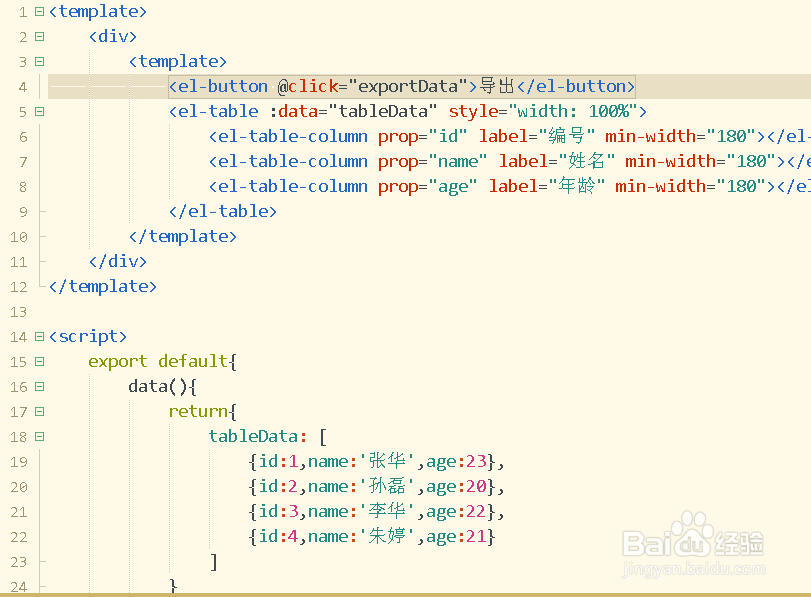The width and height of the screenshot is (811, 597).
Task: Click the label "编号" on line 6
Action: 566,136
